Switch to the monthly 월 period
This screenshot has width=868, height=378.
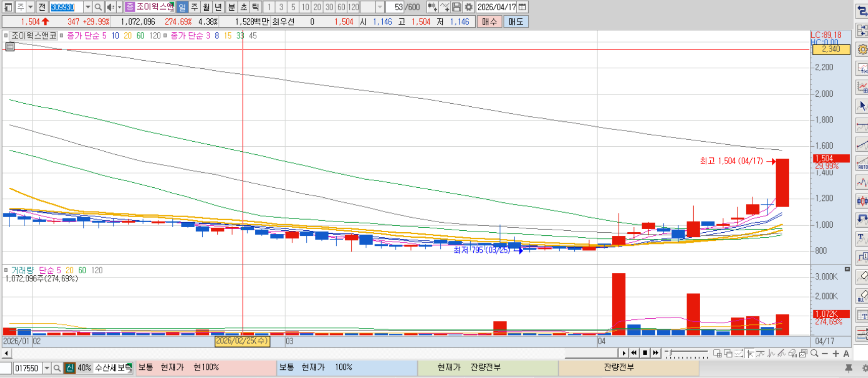pyautogui.click(x=206, y=7)
